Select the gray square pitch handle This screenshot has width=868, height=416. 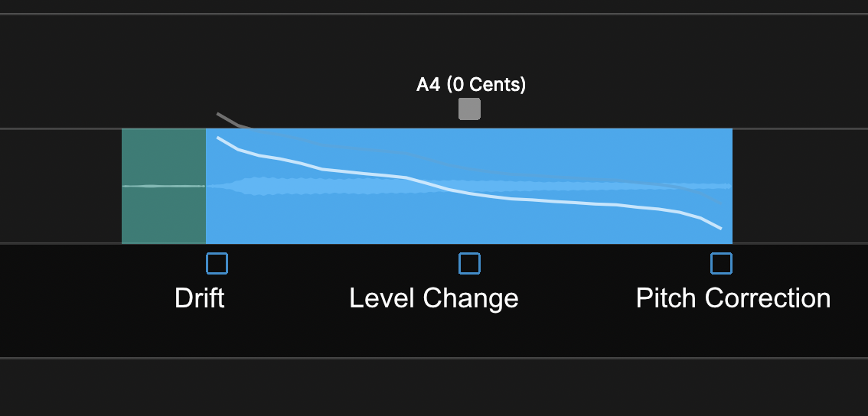click(x=469, y=109)
